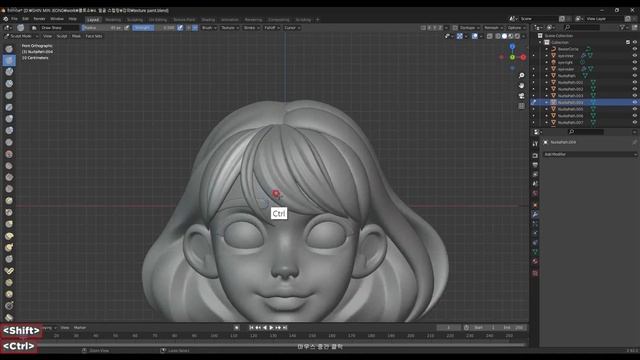Switch to the Sculpting workspace tab
This screenshot has height=360, width=640.
point(135,20)
